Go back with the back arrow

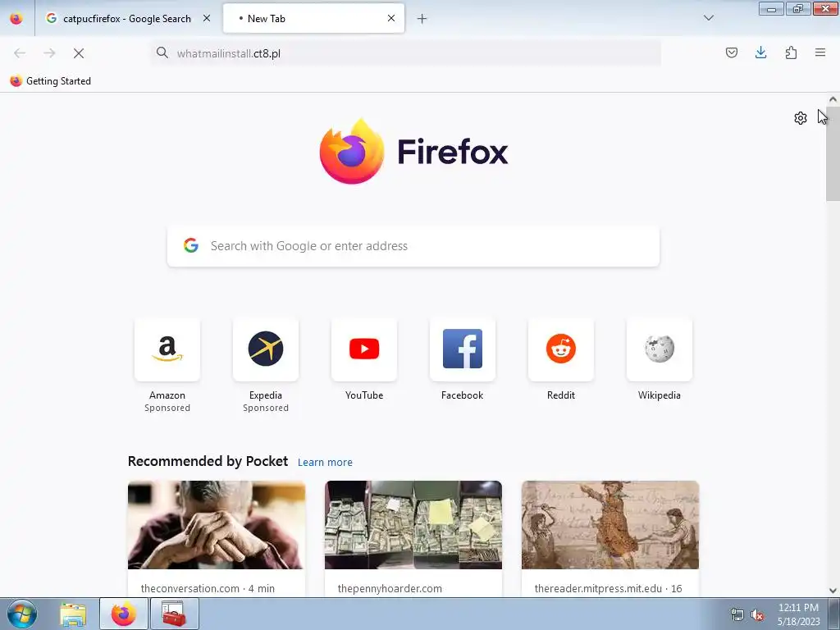20,53
